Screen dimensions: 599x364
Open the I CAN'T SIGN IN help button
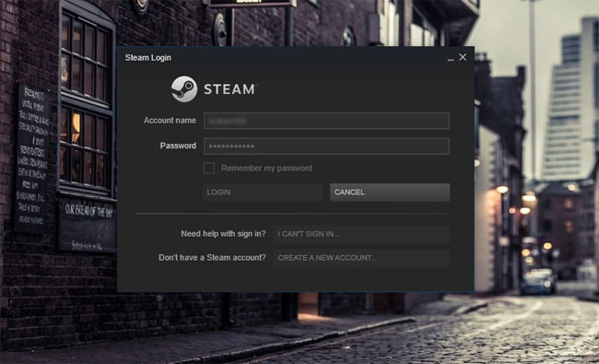361,234
